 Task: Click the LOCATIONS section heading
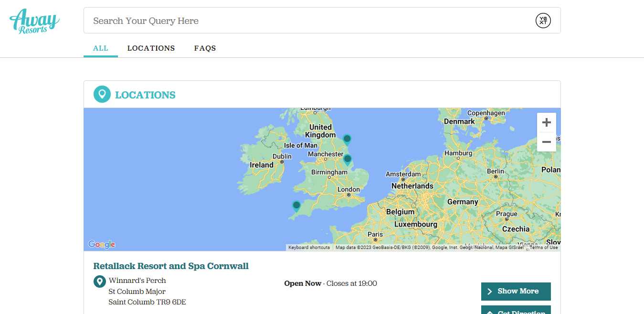pyautogui.click(x=145, y=95)
